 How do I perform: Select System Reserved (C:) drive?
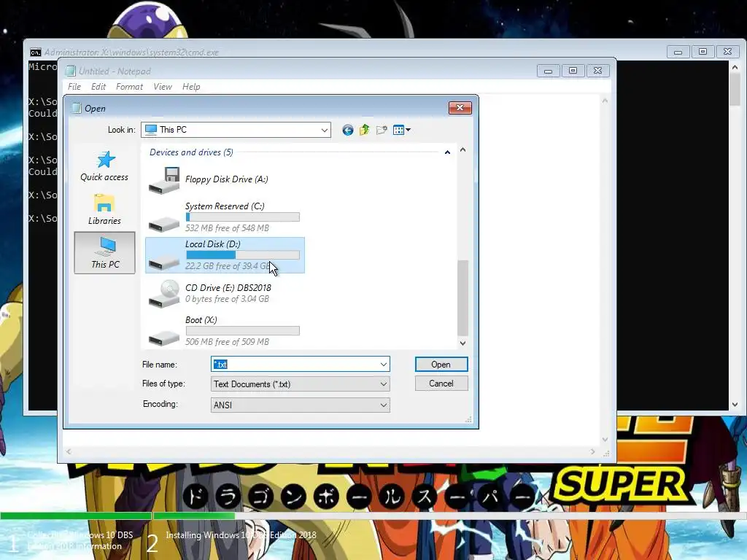tap(225, 217)
